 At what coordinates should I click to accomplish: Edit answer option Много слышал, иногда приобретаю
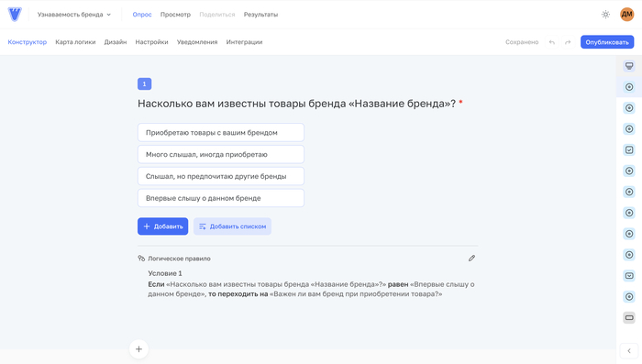coord(221,154)
